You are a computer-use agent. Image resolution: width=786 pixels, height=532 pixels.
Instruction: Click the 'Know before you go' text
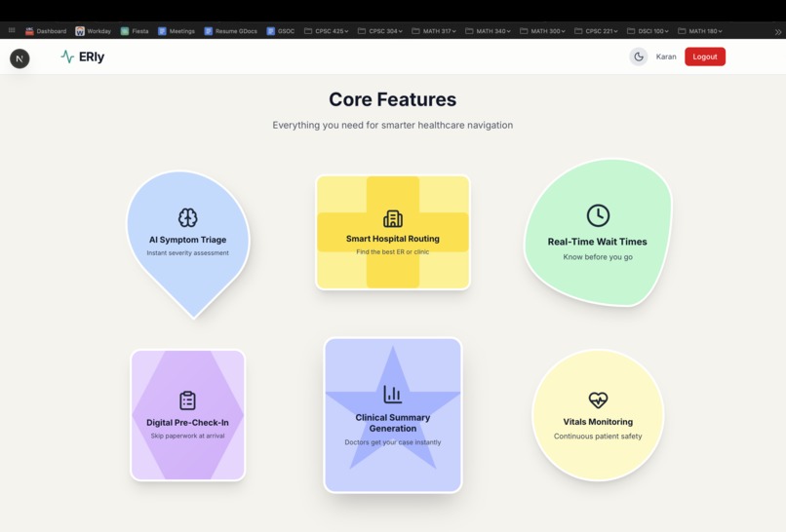click(598, 257)
